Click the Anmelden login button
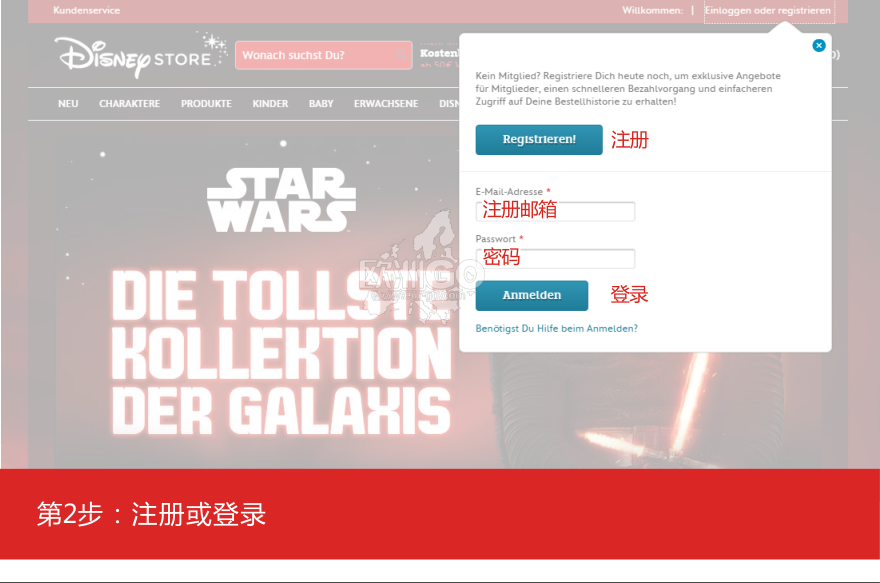The image size is (880, 583). tap(531, 295)
